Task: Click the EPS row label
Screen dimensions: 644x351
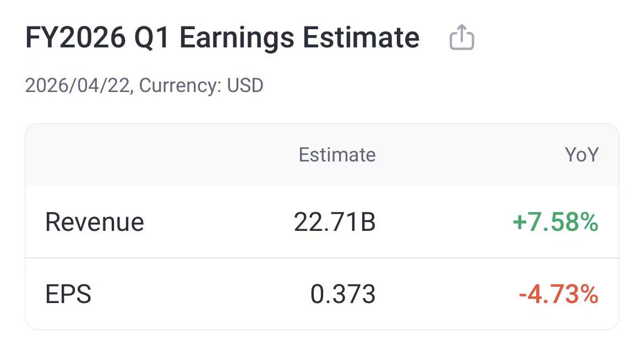Action: pos(69,295)
